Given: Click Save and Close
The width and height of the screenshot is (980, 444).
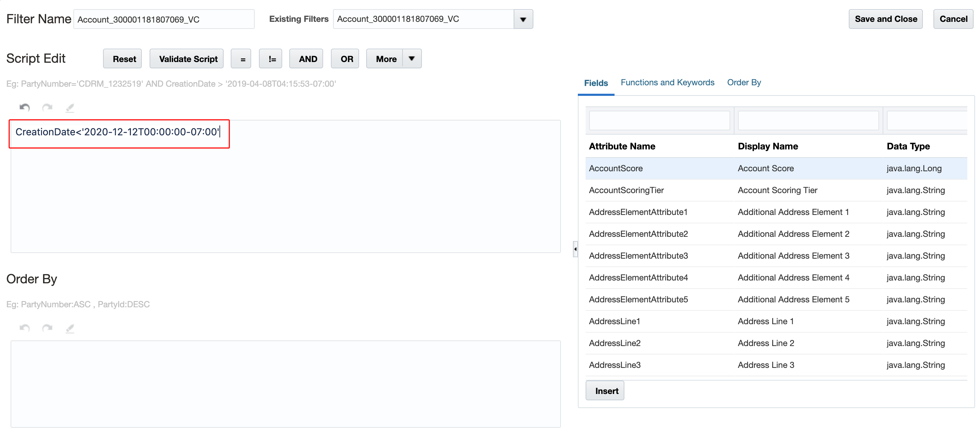Looking at the screenshot, I should point(885,19).
